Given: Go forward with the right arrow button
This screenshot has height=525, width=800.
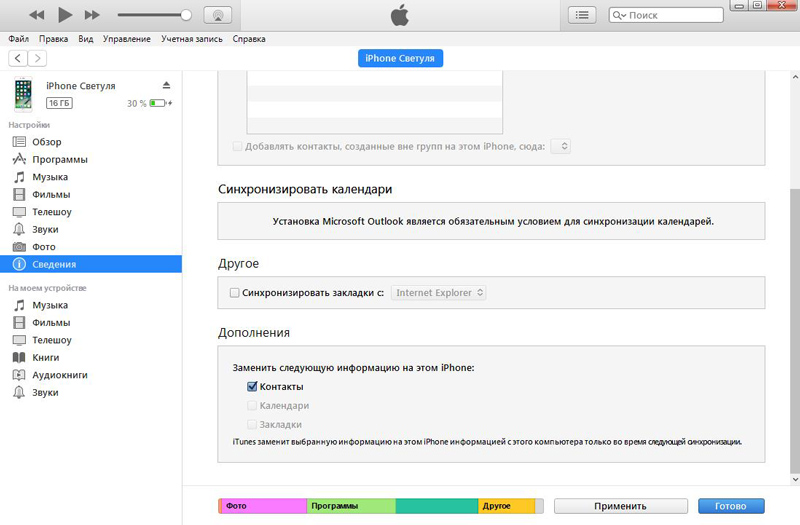Looking at the screenshot, I should point(37,58).
